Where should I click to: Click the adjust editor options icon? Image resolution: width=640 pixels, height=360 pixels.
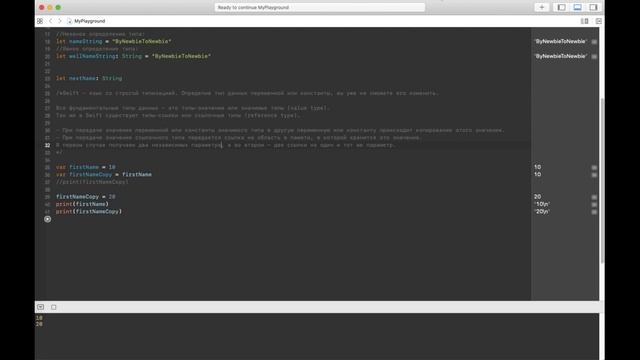point(584,21)
